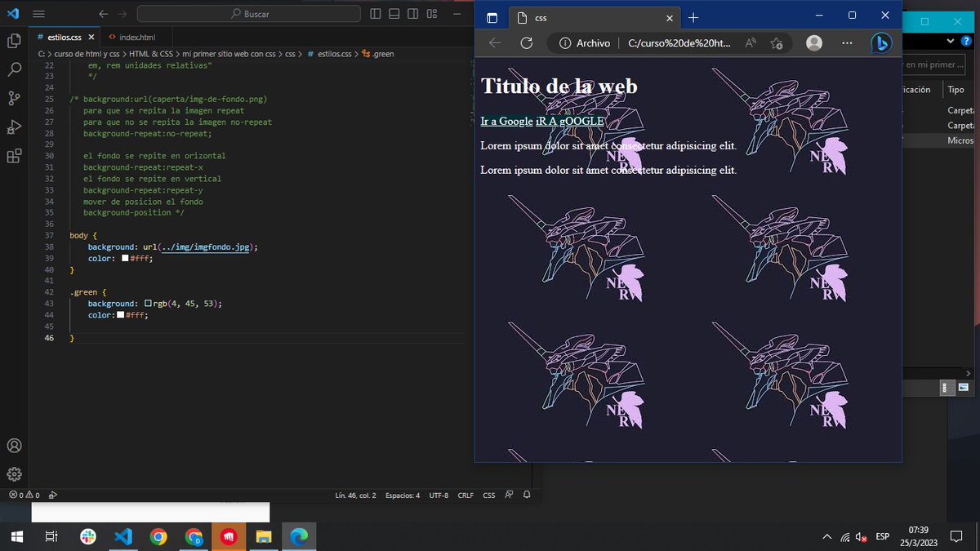Click the feedback icon in status bar
This screenshot has width=980, height=551.
pyautogui.click(x=509, y=495)
